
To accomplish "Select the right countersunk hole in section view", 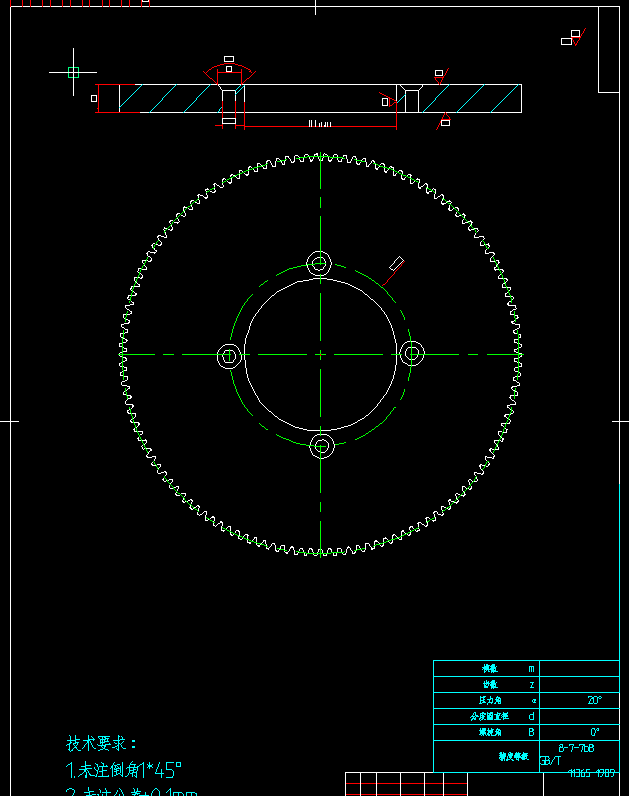I will pos(411,98).
